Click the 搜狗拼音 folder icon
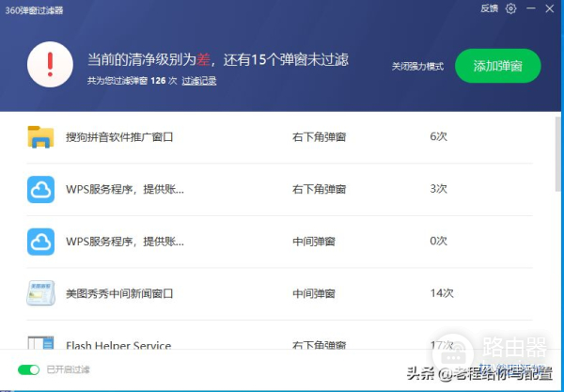 [40, 137]
